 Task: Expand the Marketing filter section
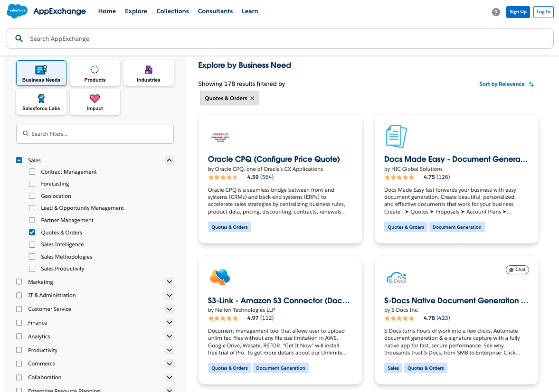tap(170, 282)
